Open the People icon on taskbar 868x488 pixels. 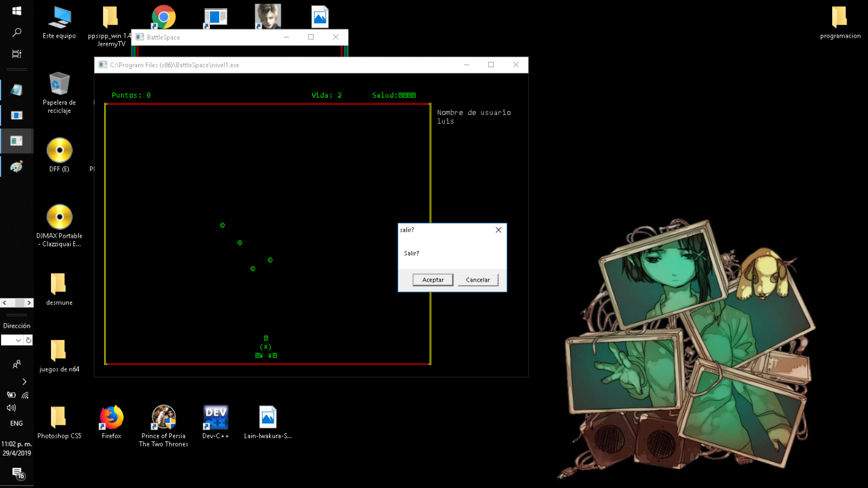17,364
